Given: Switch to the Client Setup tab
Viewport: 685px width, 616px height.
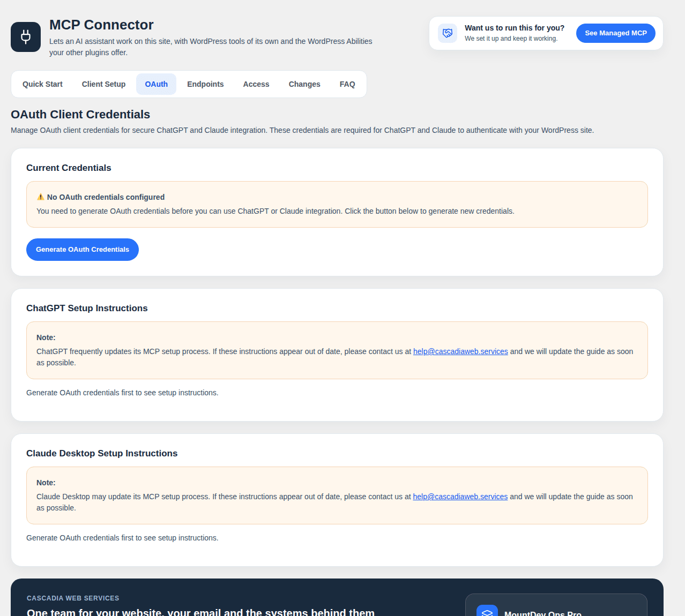Looking at the screenshot, I should pyautogui.click(x=103, y=84).
